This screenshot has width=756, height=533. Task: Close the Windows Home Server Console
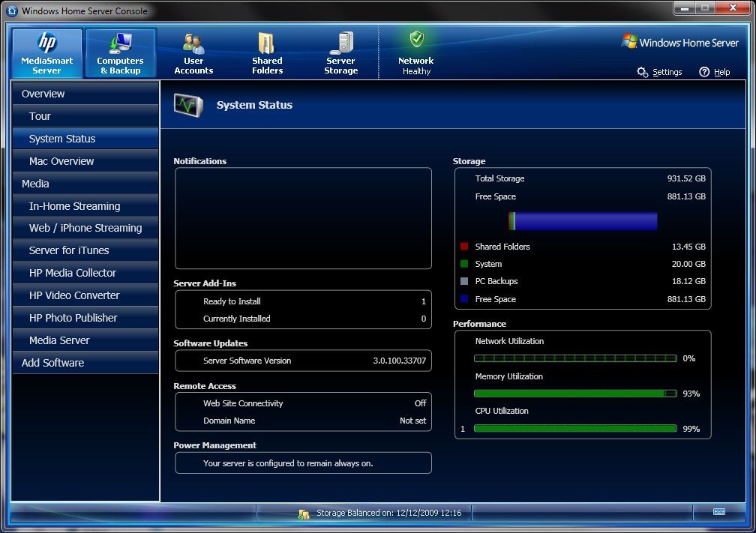click(733, 7)
